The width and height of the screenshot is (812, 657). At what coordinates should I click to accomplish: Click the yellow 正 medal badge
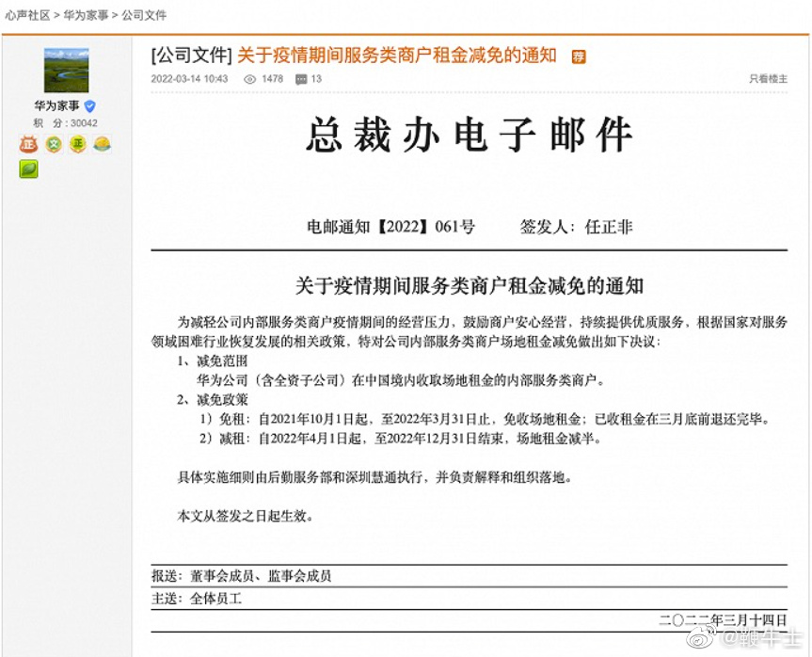coord(78,143)
